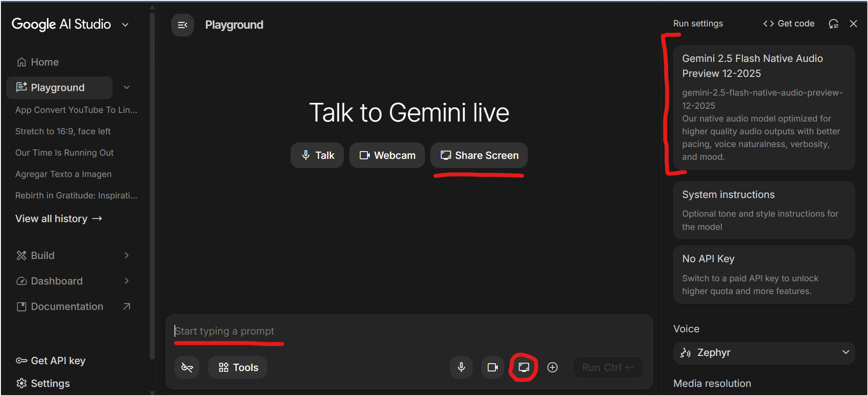The height and width of the screenshot is (396, 868).
Task: Open Documentation external link
Action: tap(67, 306)
